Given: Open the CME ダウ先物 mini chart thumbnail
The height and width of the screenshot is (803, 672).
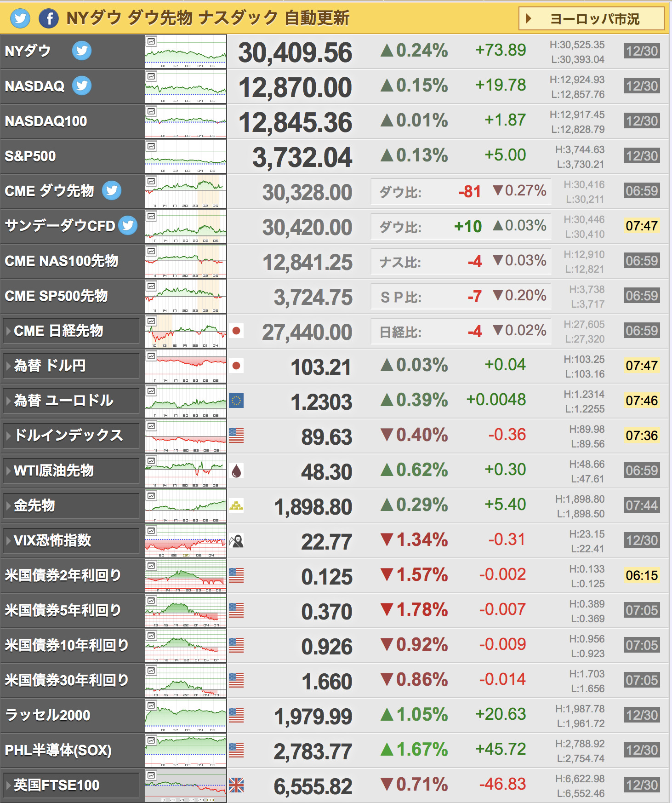Looking at the screenshot, I should point(186,191).
